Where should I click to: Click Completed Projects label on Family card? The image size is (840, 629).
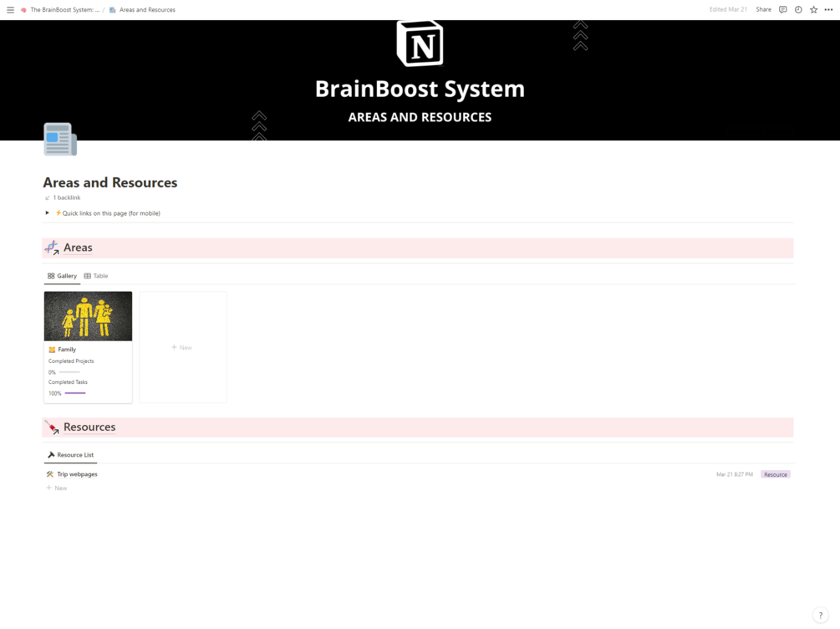pos(71,361)
